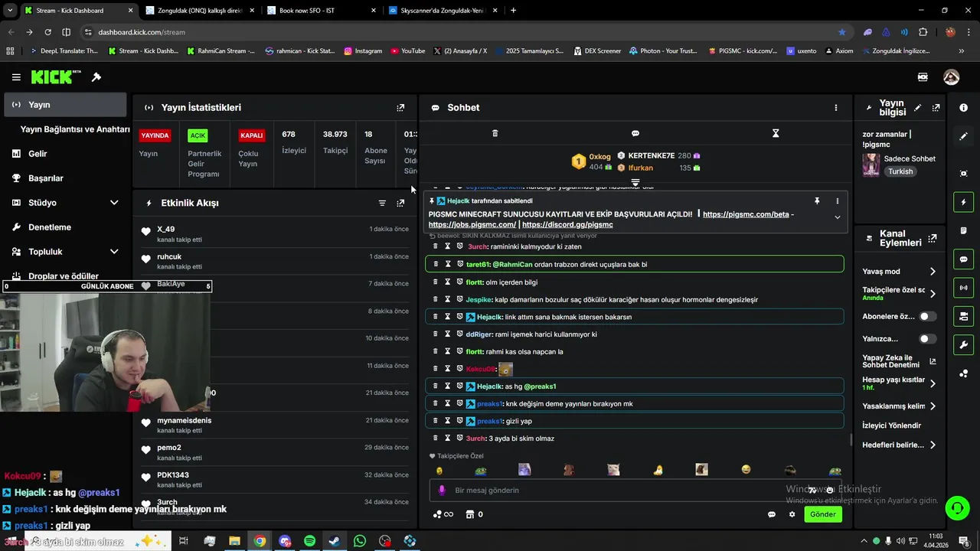Pop out the Kanal Eylemleri panel
The height and width of the screenshot is (551, 980).
point(933,239)
